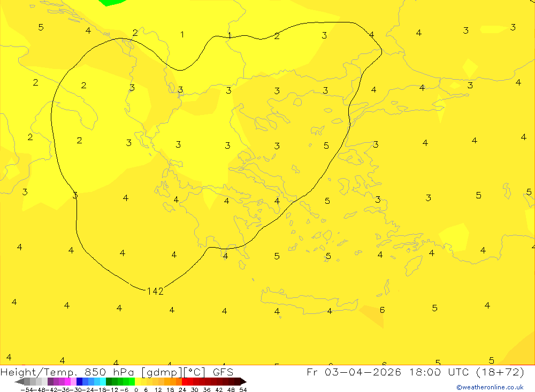Click the "Height/Temp." title text

[x=39, y=372]
